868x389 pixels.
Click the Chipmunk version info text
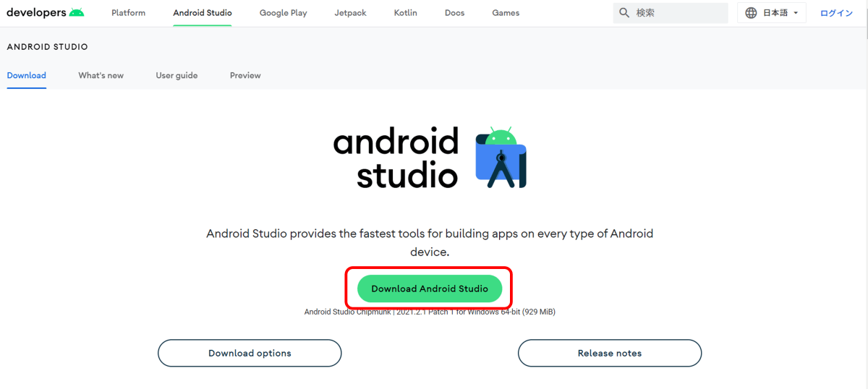[430, 312]
